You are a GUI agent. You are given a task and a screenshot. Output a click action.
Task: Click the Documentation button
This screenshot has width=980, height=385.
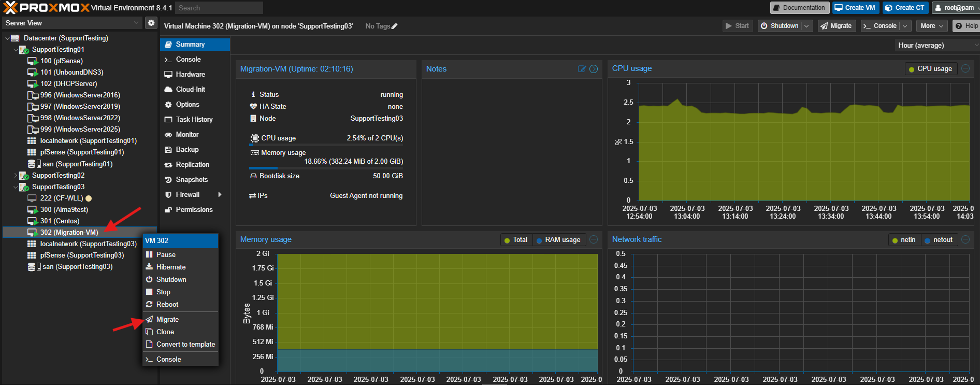(799, 8)
